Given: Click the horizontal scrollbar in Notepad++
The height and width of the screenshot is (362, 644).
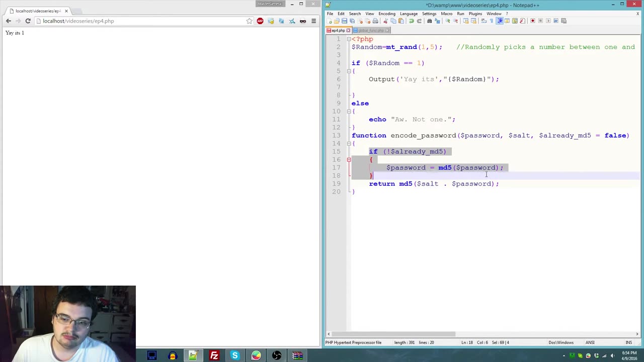Looking at the screenshot, I should pyautogui.click(x=393, y=334).
